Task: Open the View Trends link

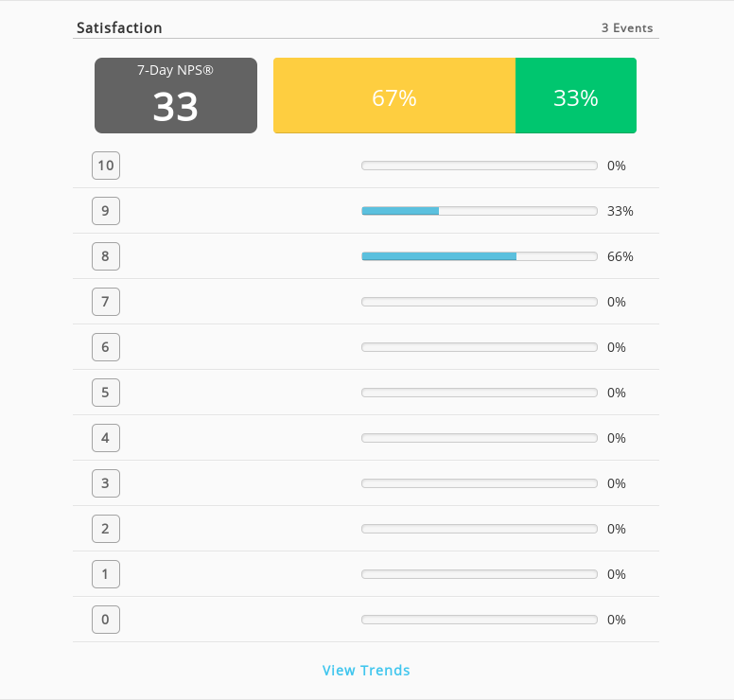Action: [x=366, y=670]
